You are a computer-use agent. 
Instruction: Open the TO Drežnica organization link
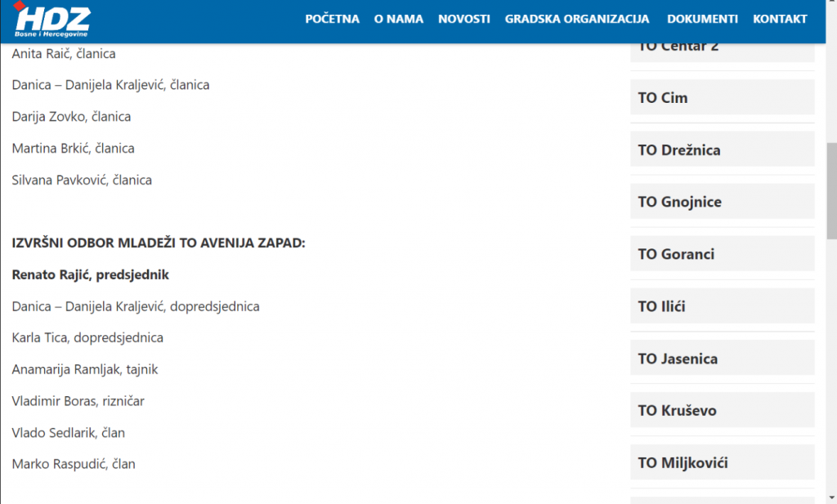(678, 150)
